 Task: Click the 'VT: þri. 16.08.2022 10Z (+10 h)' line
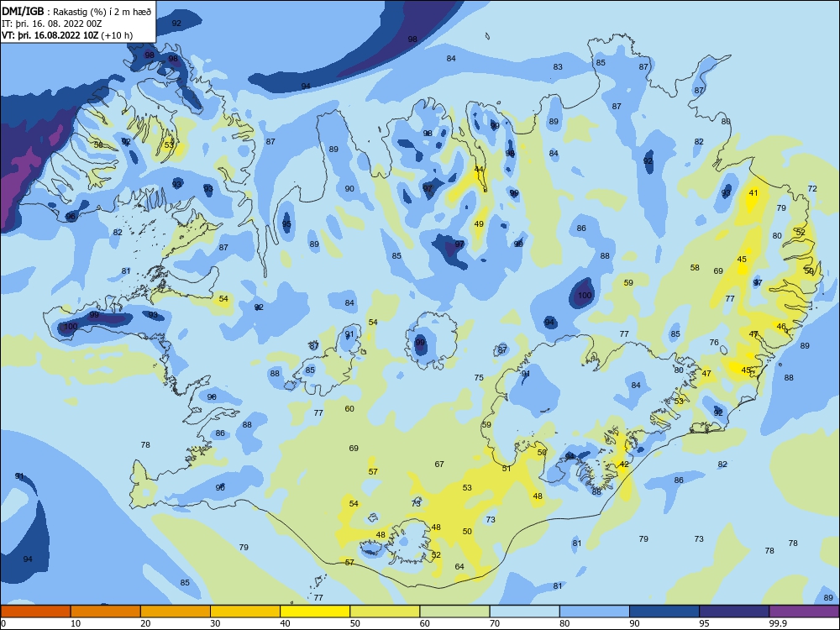pos(67,35)
